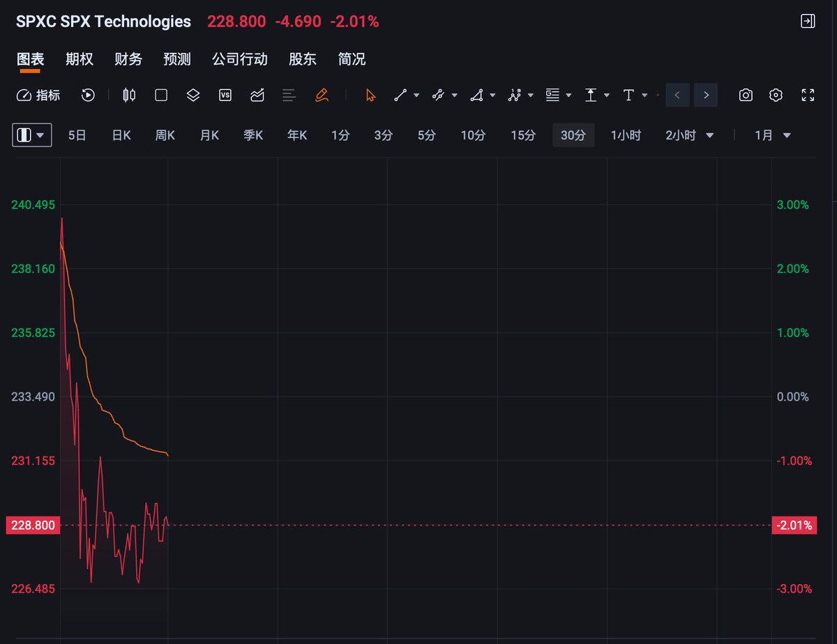Image resolution: width=837 pixels, height=644 pixels.
Task: Select the candlestick chart type icon
Action: [129, 95]
